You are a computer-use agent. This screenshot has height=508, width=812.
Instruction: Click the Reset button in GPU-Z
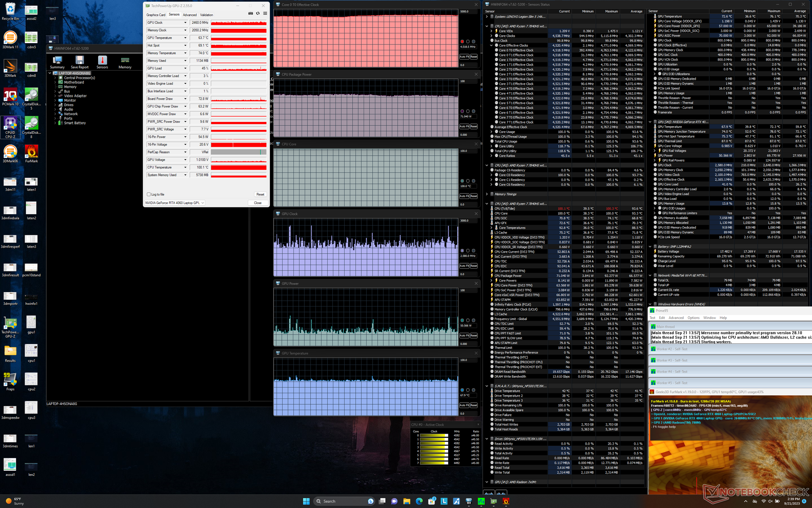coord(260,194)
